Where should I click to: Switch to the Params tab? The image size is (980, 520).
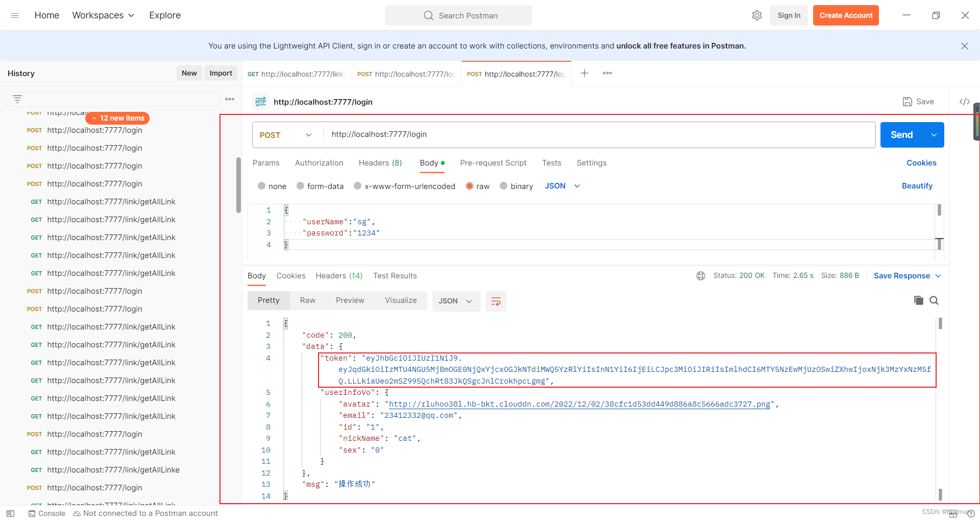click(x=266, y=163)
